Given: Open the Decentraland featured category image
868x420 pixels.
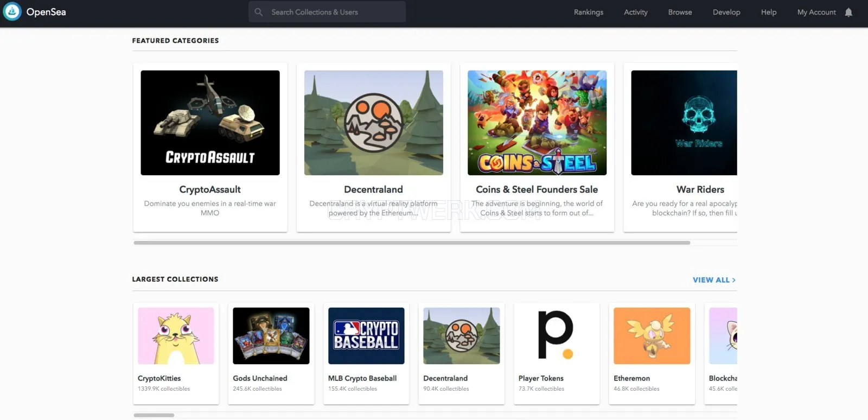Looking at the screenshot, I should pos(374,123).
